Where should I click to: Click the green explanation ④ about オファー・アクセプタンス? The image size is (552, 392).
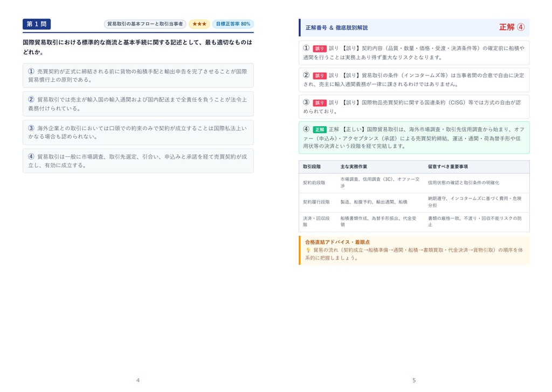pos(414,137)
